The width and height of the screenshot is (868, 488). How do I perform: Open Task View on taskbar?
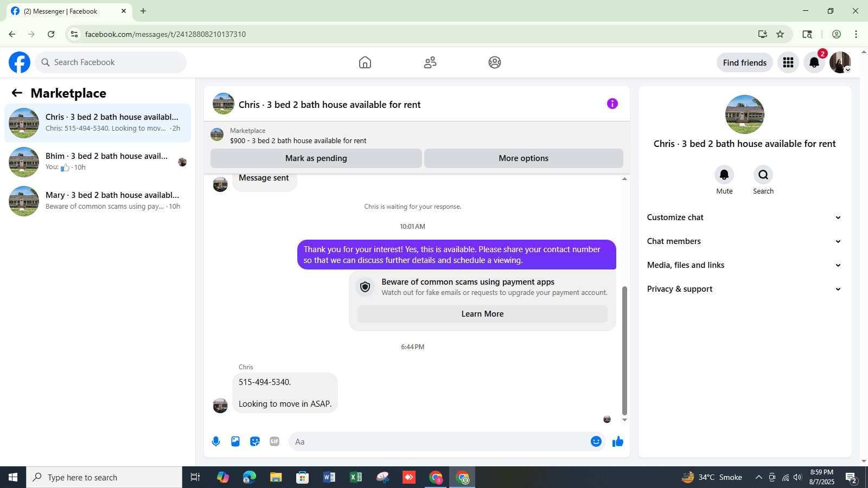(195, 477)
